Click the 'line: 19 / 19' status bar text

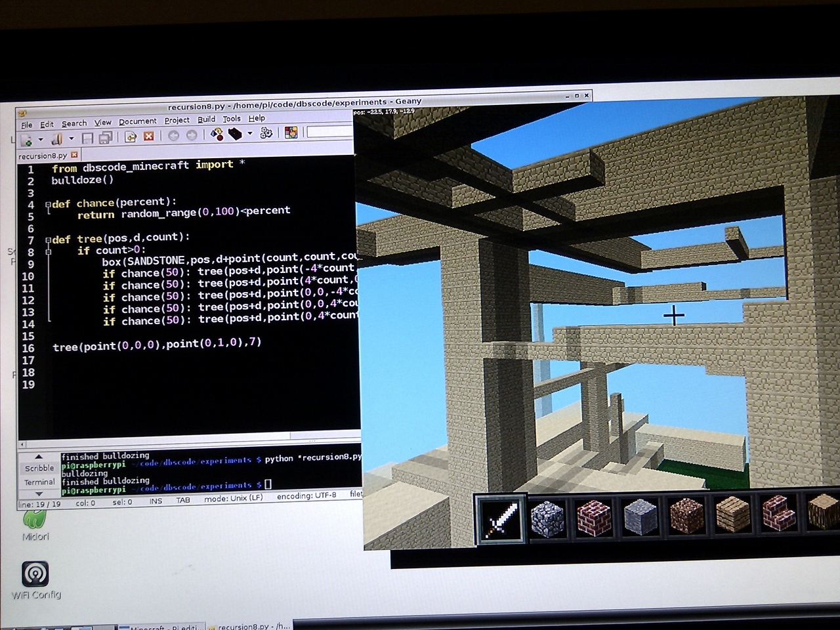40,504
